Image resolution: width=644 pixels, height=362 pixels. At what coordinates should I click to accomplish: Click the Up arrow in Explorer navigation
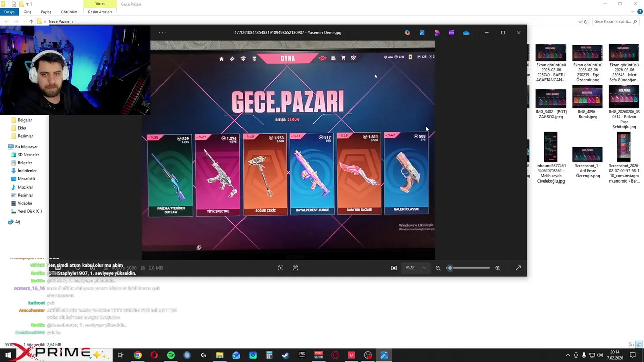point(31,22)
